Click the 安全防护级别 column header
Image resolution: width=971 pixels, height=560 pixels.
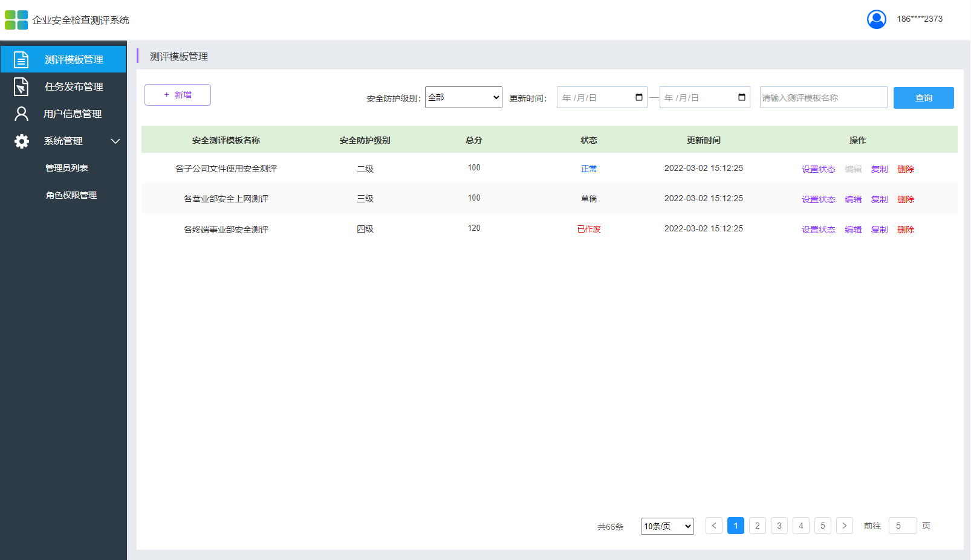[x=365, y=140]
